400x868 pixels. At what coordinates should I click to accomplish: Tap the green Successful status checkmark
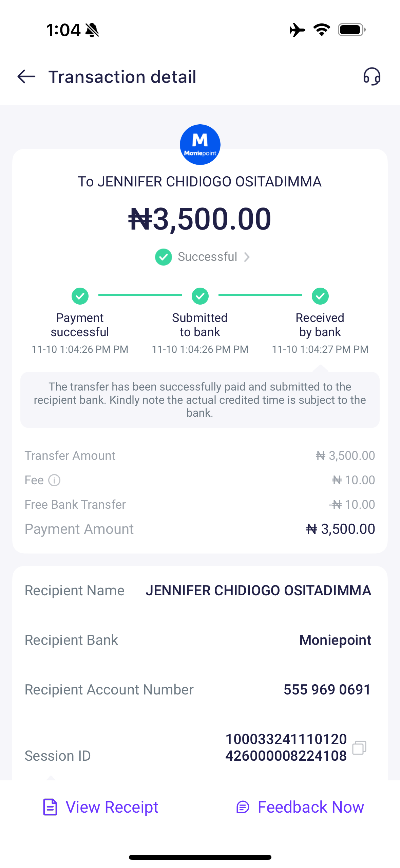click(164, 257)
